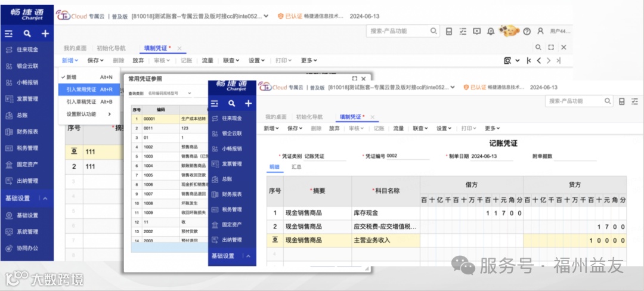Click the 制单日期 field showing 2024-06-13
The height and width of the screenshot is (291, 644).
coord(492,156)
